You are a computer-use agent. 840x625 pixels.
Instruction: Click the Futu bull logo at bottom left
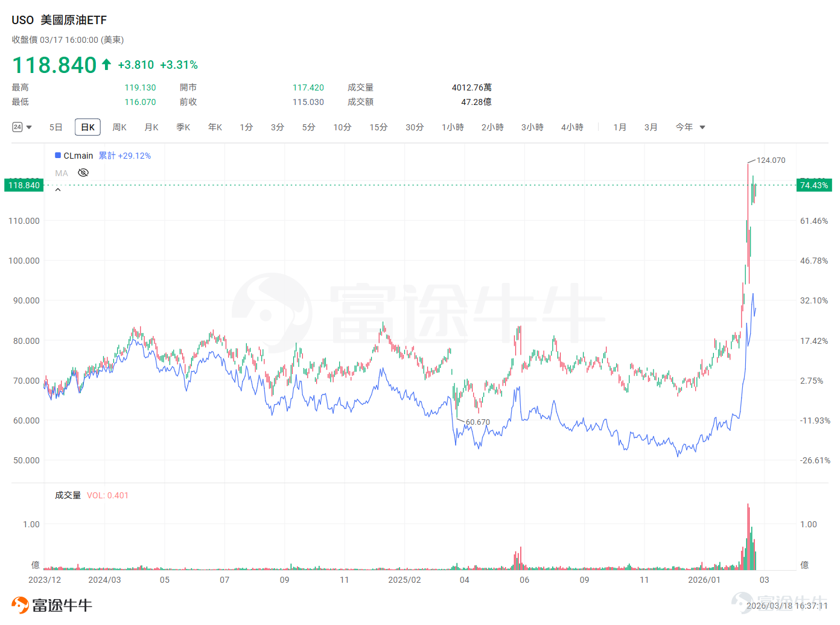click(x=20, y=605)
